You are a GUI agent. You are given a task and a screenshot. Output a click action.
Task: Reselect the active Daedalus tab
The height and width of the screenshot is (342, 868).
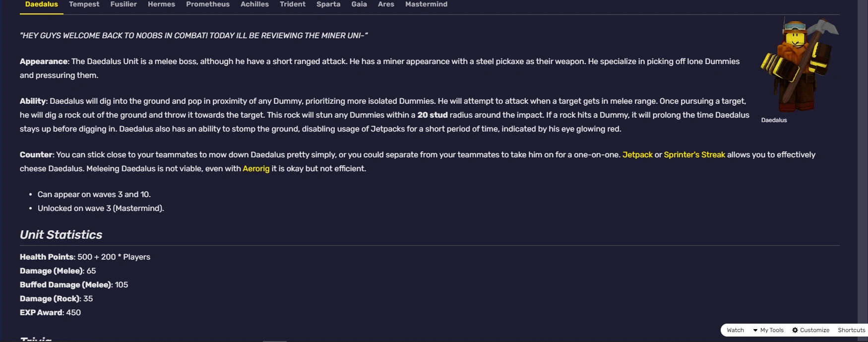[x=41, y=4]
